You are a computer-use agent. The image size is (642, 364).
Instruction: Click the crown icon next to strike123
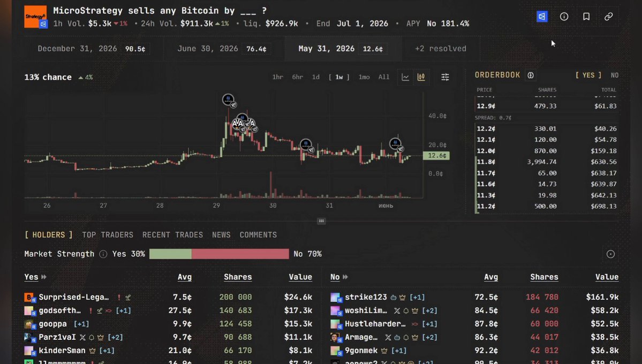pos(403,297)
